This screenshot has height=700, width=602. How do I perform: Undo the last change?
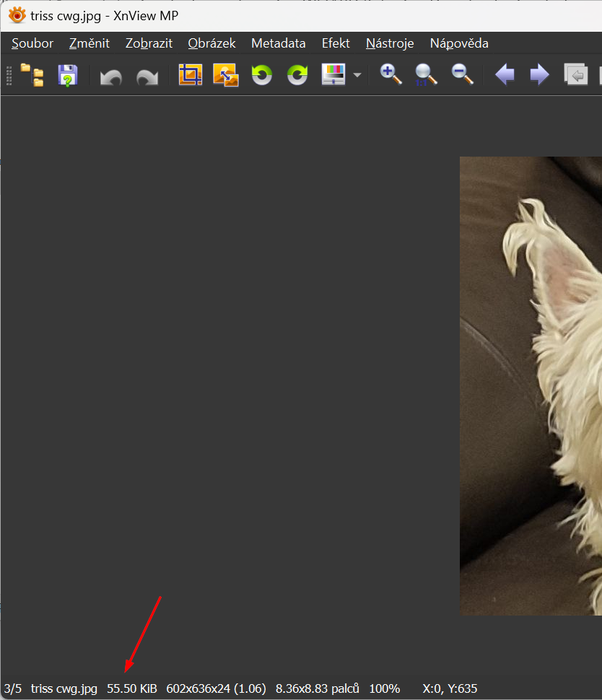tap(110, 76)
